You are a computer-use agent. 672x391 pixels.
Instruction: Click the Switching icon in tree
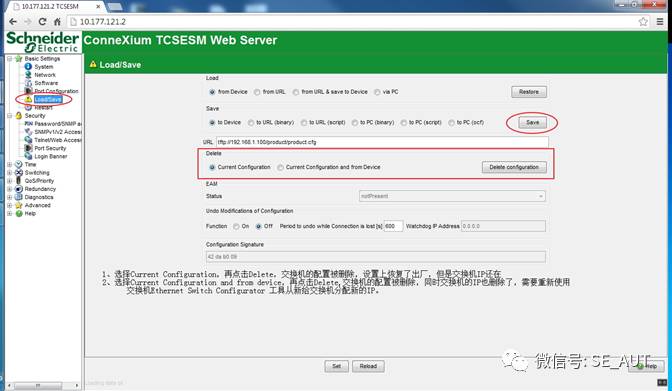tap(18, 172)
